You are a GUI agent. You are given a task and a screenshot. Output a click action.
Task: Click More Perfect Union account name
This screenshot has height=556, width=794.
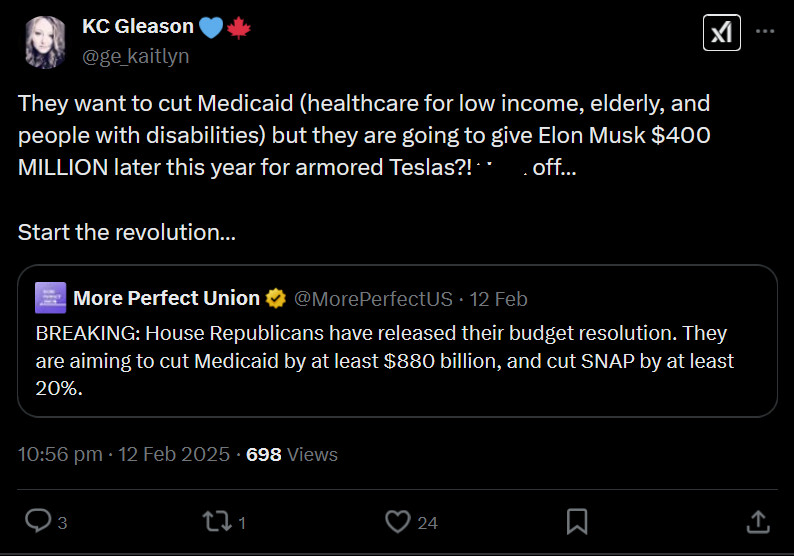point(166,298)
